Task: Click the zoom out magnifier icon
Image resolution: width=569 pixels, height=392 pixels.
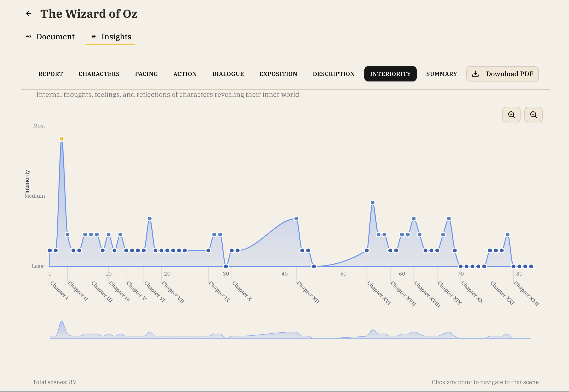Action: (x=533, y=115)
